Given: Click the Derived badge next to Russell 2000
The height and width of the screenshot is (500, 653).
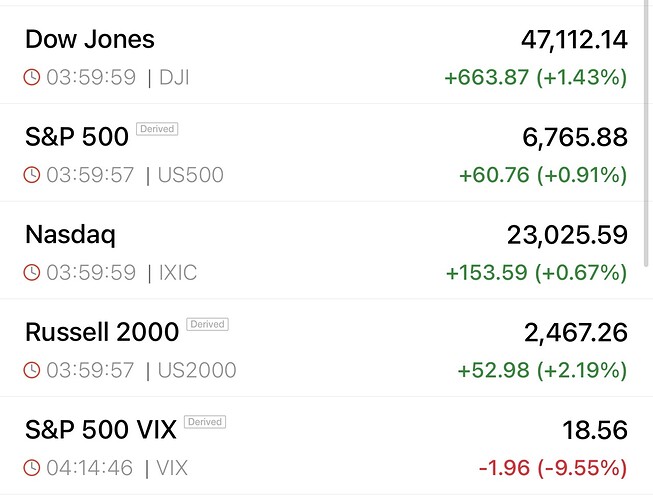Looking at the screenshot, I should pos(208,324).
